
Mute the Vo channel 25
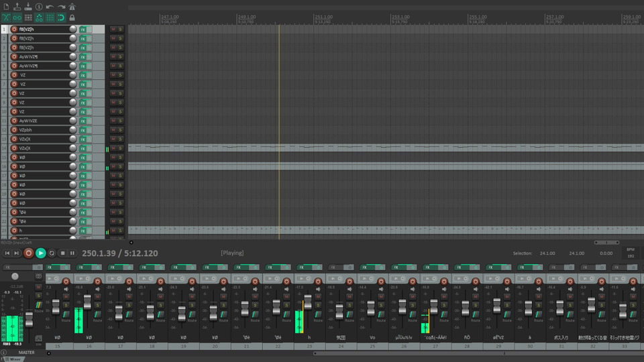(x=381, y=296)
